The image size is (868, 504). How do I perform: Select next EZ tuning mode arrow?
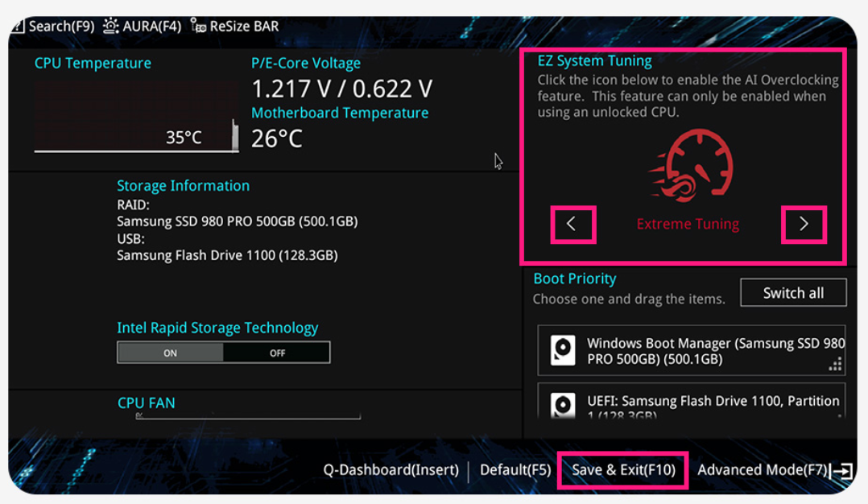click(804, 225)
